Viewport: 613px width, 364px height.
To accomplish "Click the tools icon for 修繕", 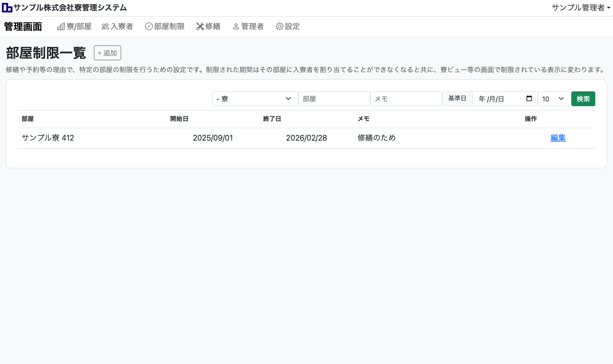I will click(x=200, y=27).
